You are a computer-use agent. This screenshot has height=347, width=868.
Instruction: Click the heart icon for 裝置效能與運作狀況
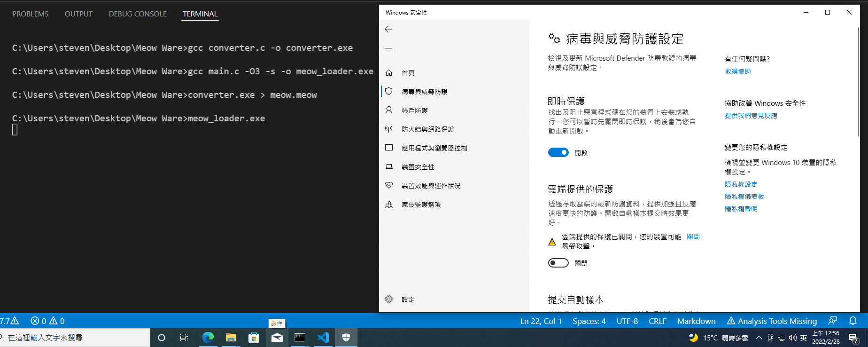click(x=389, y=185)
